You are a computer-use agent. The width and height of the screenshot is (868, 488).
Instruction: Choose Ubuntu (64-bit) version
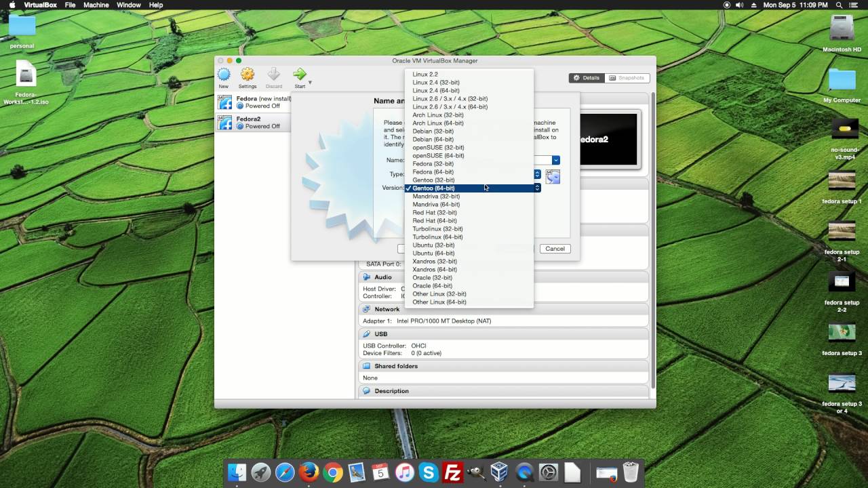[469, 253]
